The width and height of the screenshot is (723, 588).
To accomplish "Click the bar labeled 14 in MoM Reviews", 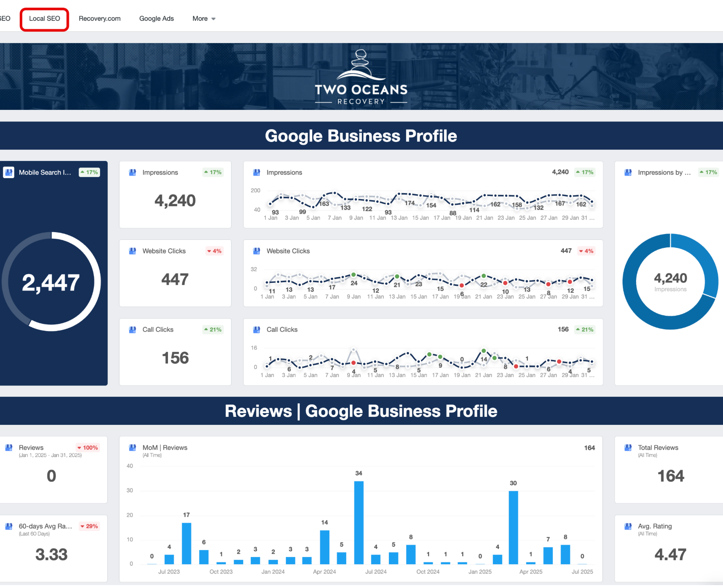I will 325,547.
